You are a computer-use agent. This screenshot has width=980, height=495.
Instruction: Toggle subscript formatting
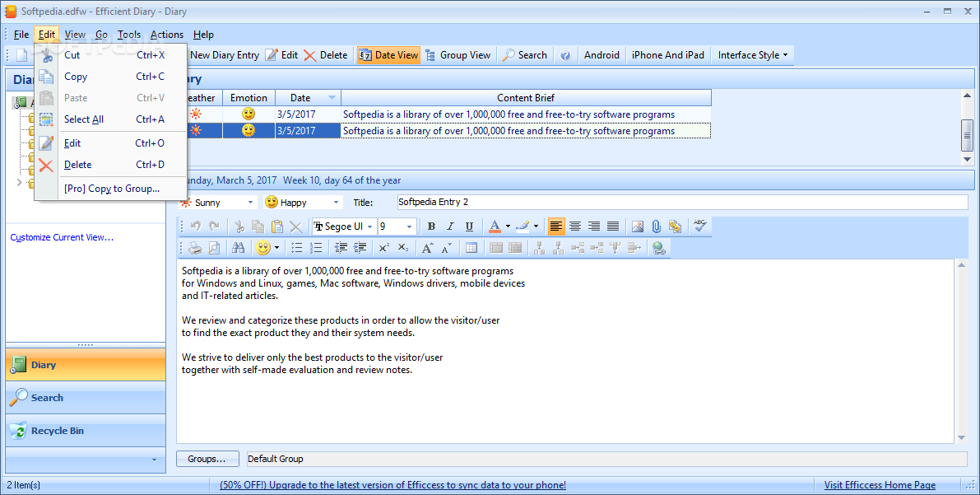(x=403, y=248)
